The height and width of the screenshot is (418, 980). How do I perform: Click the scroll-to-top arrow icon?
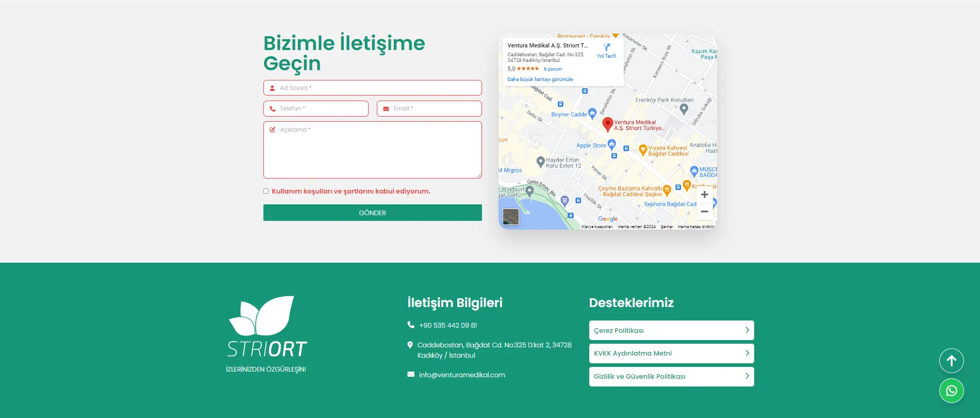pos(951,361)
